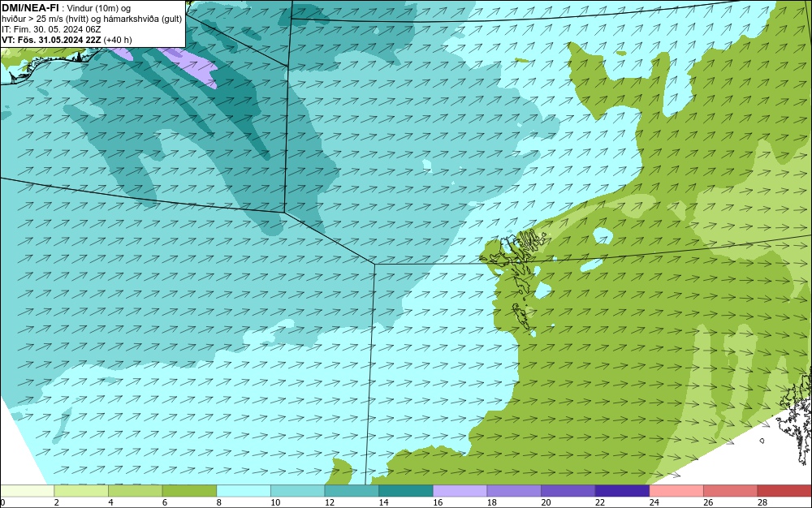Image resolution: width=812 pixels, height=508 pixels.
Task: Click the scale label "10"
Action: coord(275,502)
